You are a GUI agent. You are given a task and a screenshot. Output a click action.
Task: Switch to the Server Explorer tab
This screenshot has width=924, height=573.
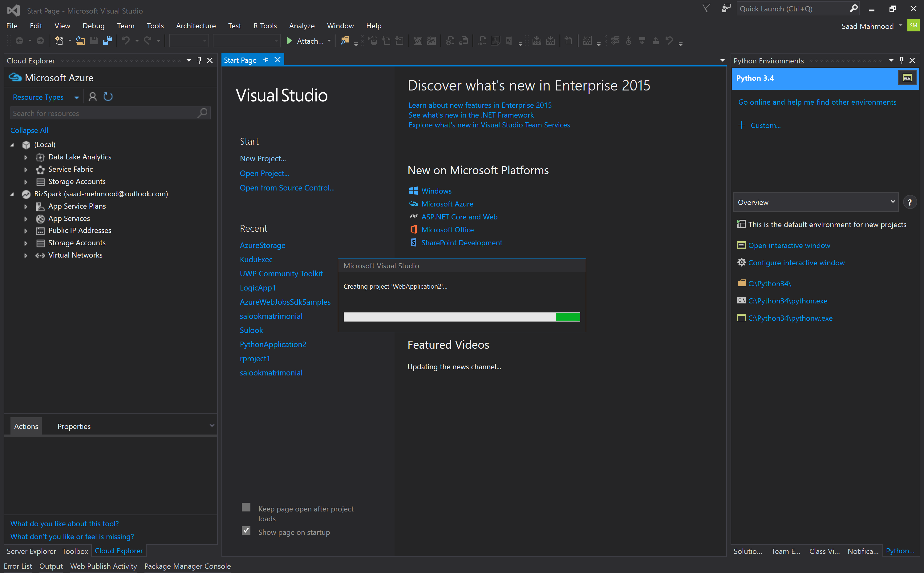click(x=31, y=551)
